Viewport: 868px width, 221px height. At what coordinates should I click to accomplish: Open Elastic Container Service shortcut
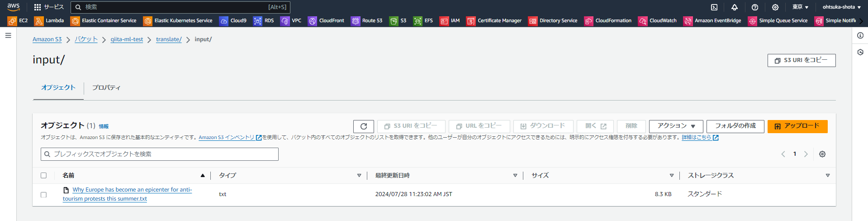[x=104, y=21]
